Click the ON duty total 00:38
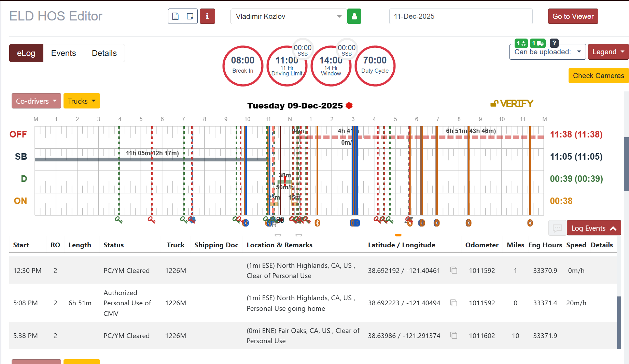Viewport: 629px width, 364px height. (561, 201)
